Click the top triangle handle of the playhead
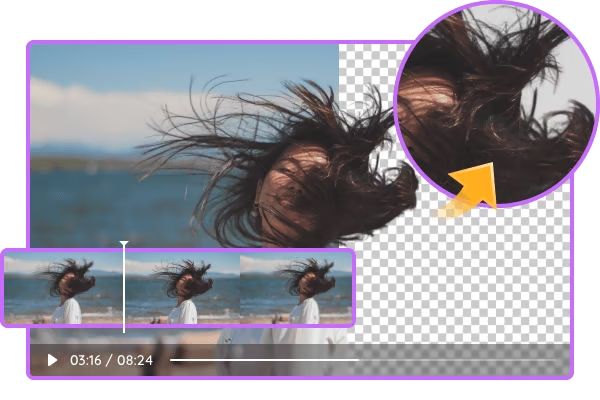This screenshot has height=400, width=600. tap(124, 243)
